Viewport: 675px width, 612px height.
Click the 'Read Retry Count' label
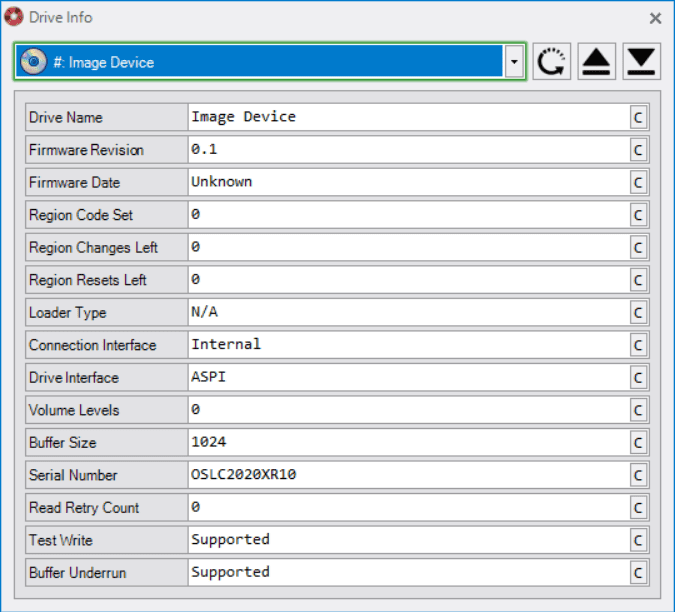(x=84, y=508)
